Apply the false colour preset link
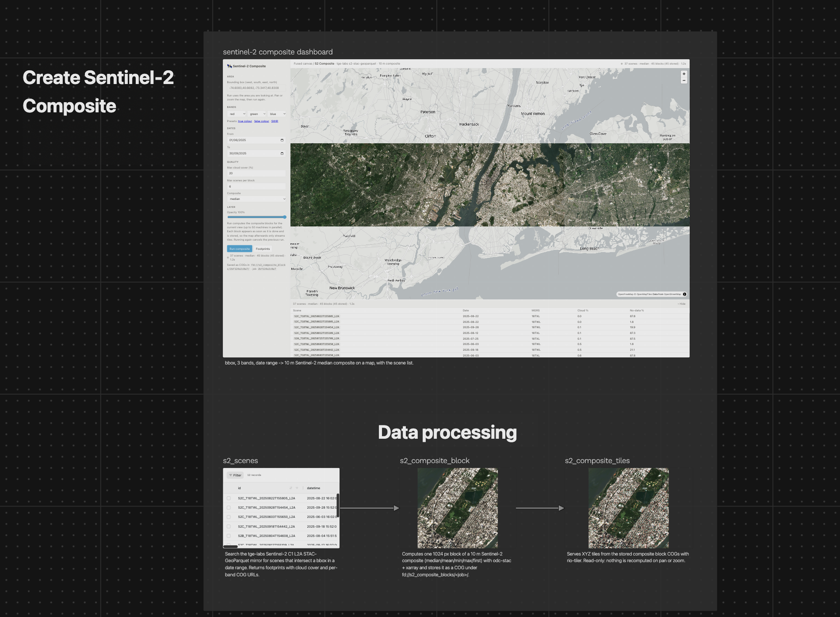Viewport: 840px width, 617px height. pyautogui.click(x=262, y=121)
